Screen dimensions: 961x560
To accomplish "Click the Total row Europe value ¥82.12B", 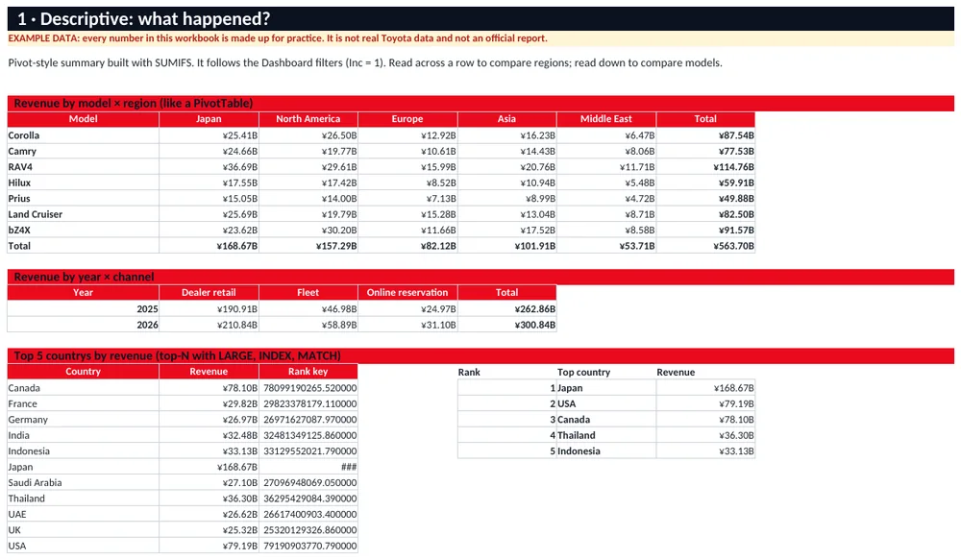I will click(x=407, y=246).
